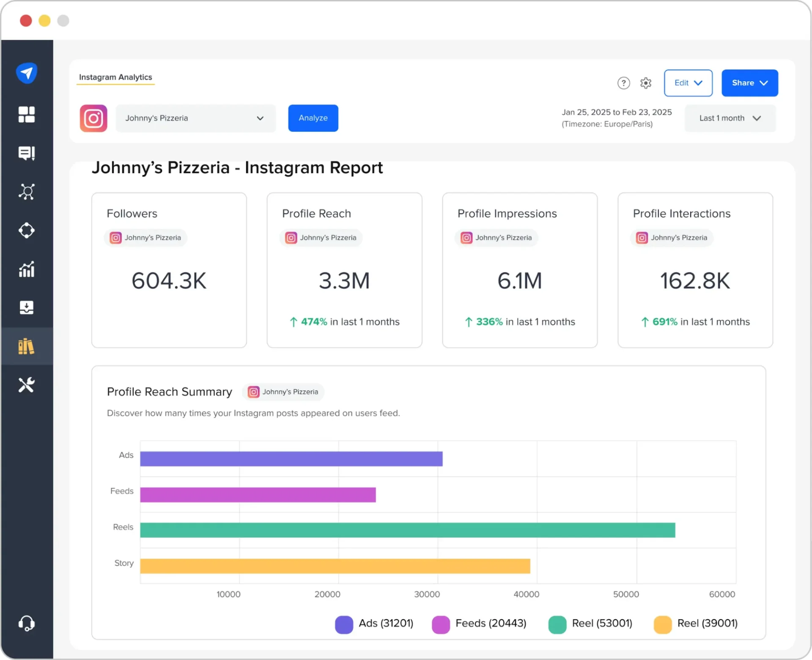Open the dashboard grid icon in sidebar
The width and height of the screenshot is (812, 660).
tap(26, 115)
